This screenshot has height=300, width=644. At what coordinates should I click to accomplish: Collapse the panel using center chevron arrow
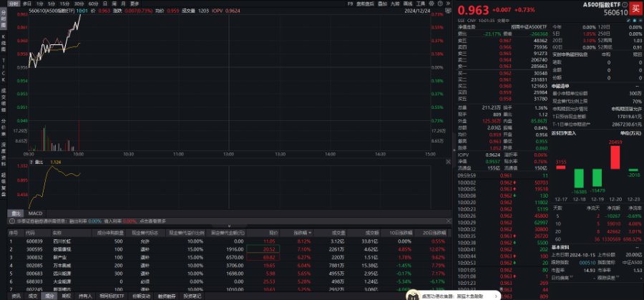[x=229, y=226]
